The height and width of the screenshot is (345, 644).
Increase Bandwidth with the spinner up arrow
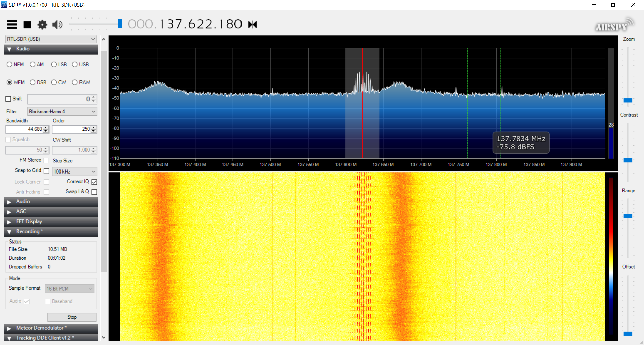[x=46, y=127]
